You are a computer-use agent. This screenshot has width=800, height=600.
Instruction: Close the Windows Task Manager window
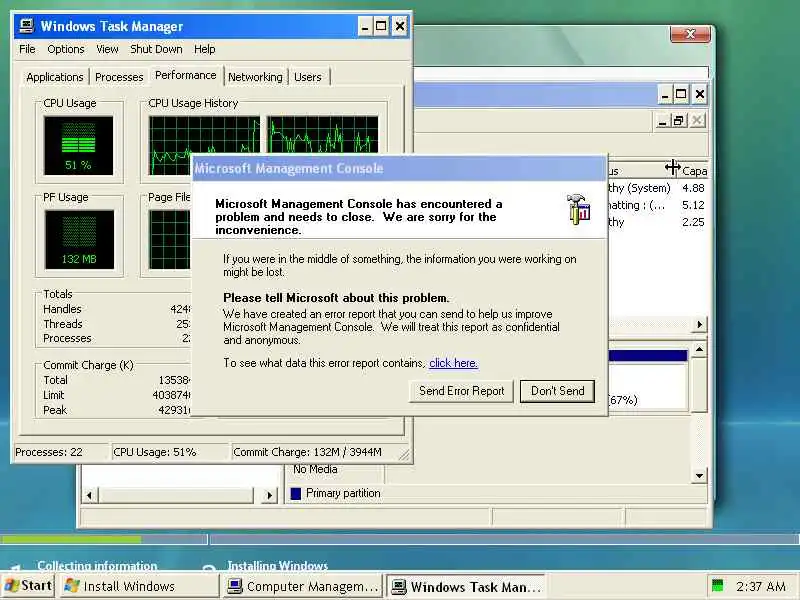400,26
